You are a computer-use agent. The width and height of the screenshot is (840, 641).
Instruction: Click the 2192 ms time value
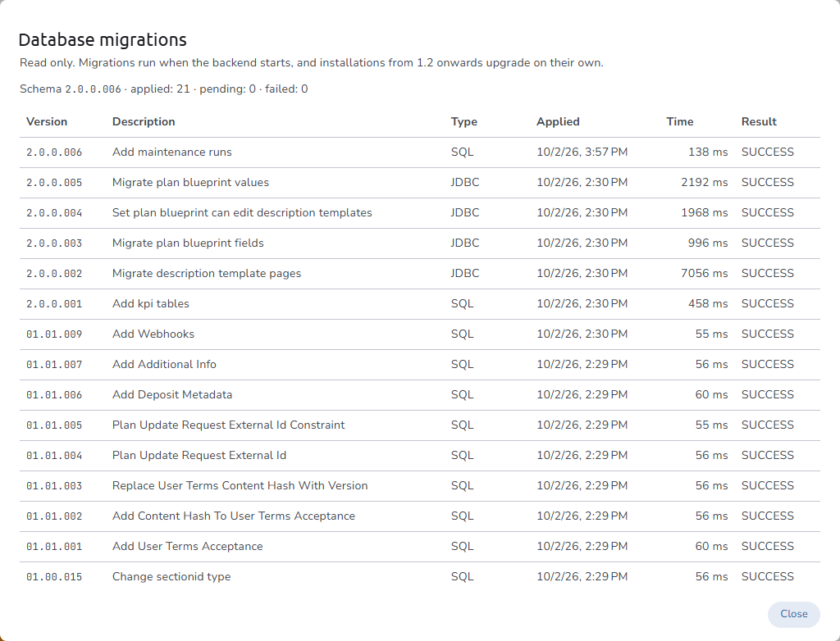click(x=704, y=183)
